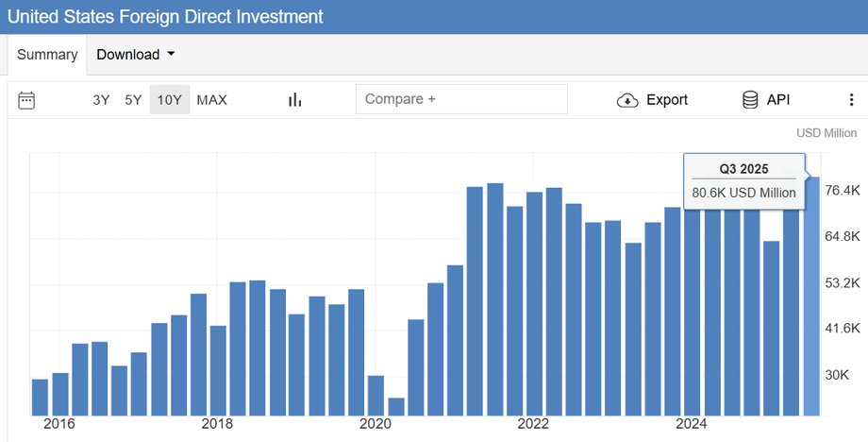Select the 3Y time range

(x=101, y=100)
